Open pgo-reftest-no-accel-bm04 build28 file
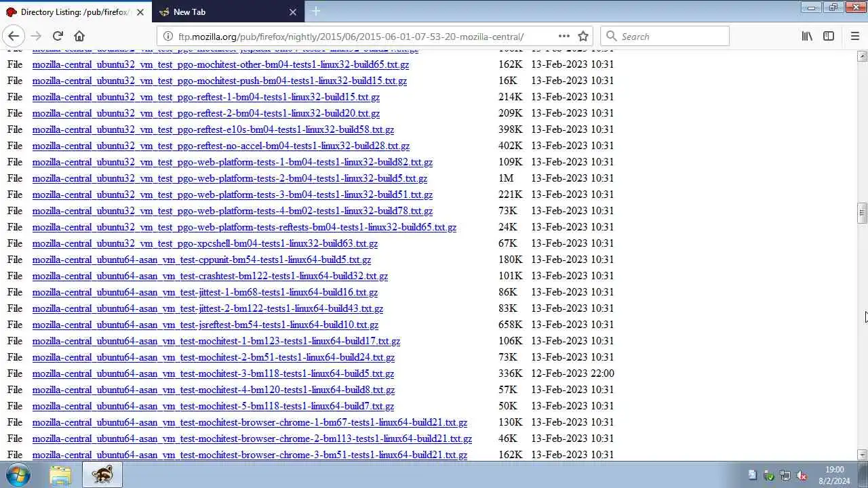Image resolution: width=868 pixels, height=488 pixels. (x=220, y=146)
